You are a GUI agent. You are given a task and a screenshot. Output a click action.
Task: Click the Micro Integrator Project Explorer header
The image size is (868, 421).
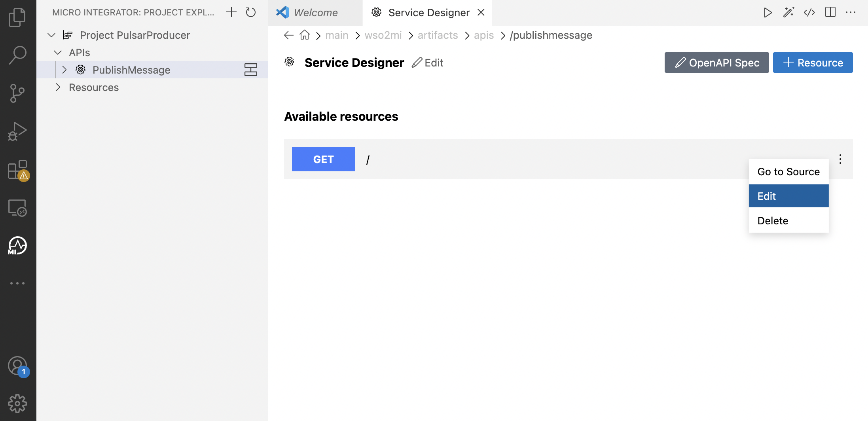[133, 12]
